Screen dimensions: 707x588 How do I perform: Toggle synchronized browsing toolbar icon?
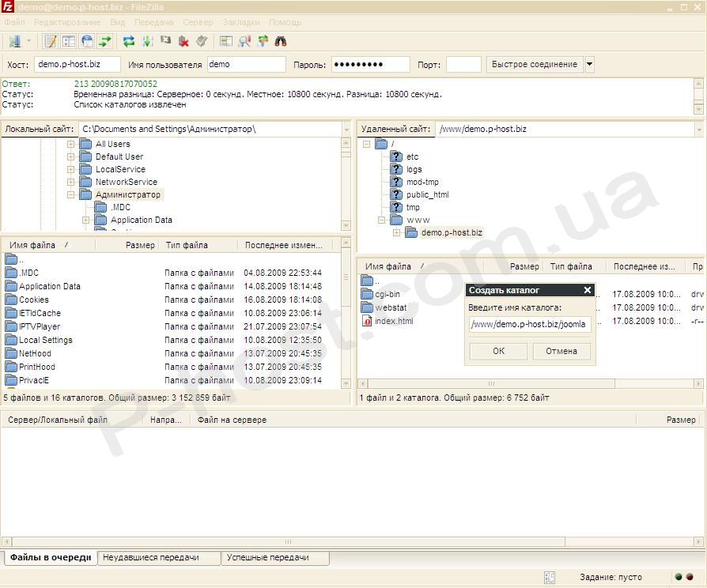(x=263, y=41)
